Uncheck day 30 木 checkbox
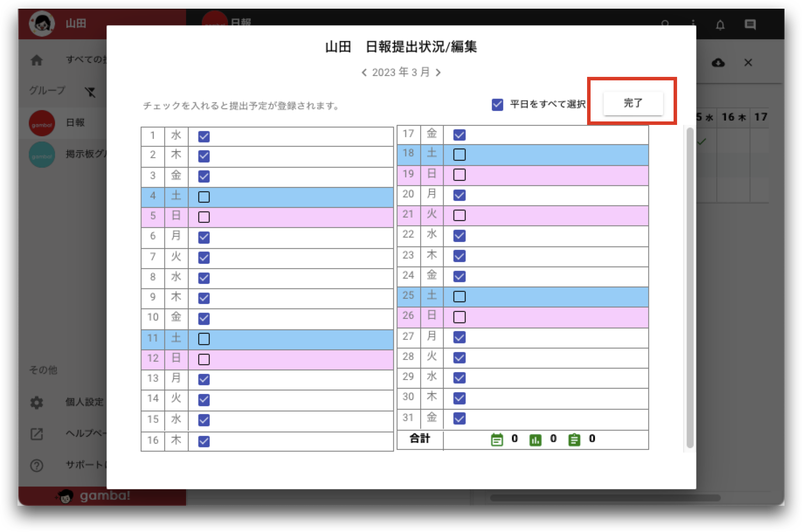 click(x=460, y=398)
